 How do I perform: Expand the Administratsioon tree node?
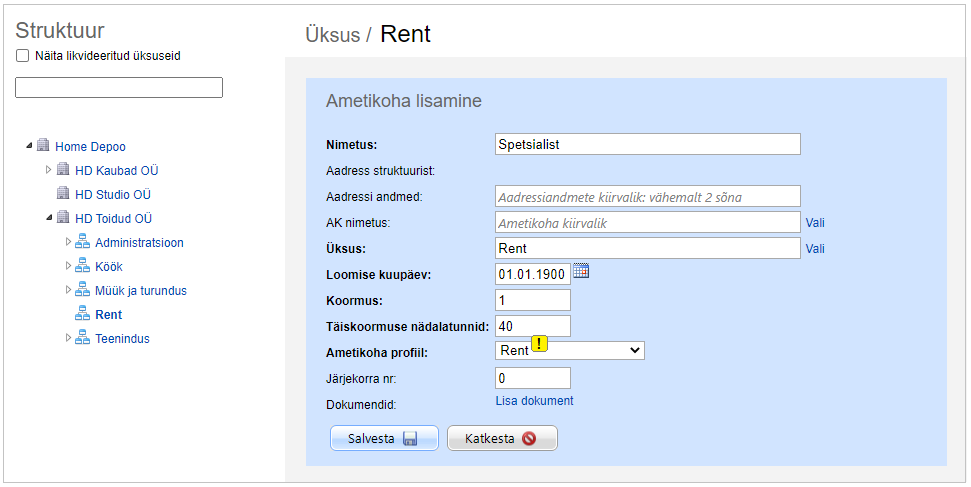pyautogui.click(x=69, y=242)
